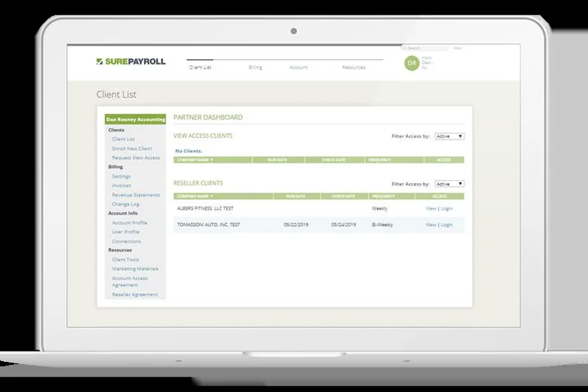Click Run Date header in View Access Clients

pyautogui.click(x=277, y=160)
